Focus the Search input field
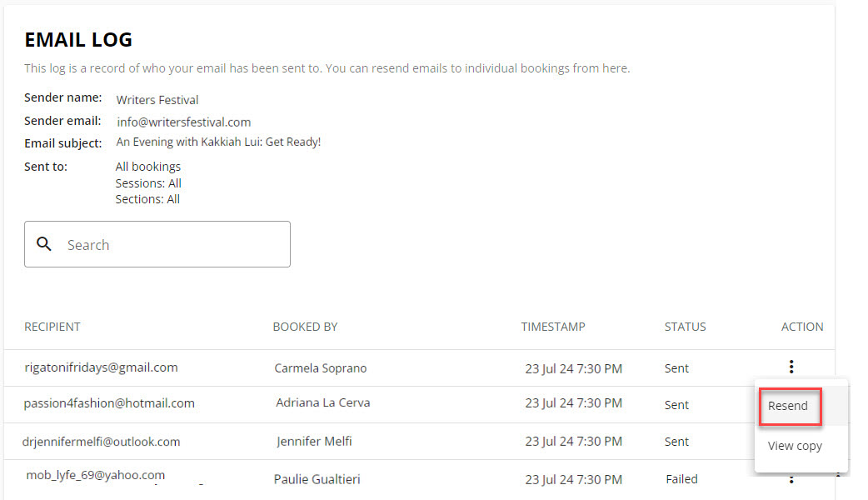This screenshot has width=868, height=500. point(157,244)
